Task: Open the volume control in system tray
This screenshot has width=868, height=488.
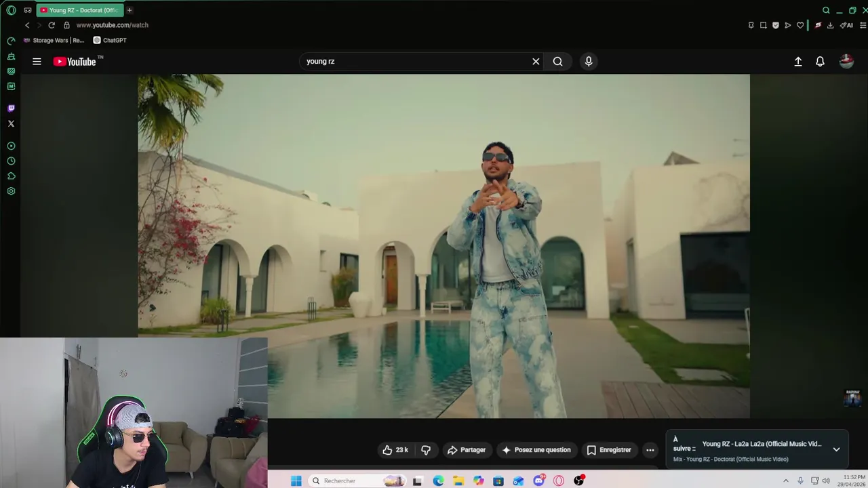Action: coord(826,481)
